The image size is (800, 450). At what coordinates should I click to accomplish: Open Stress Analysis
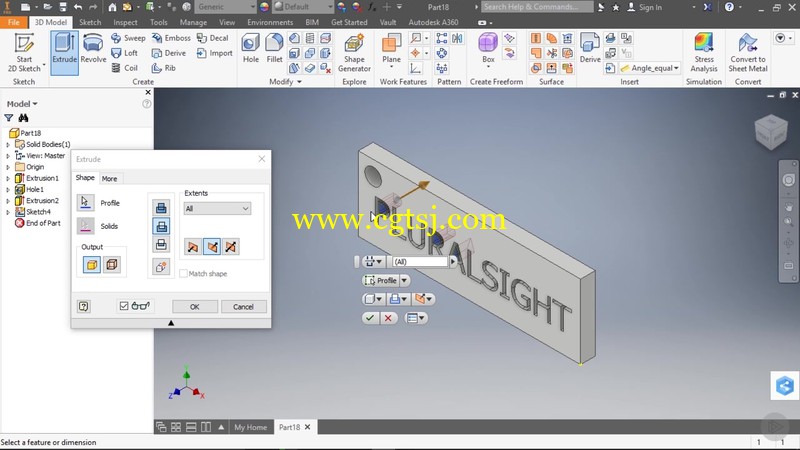pos(704,53)
